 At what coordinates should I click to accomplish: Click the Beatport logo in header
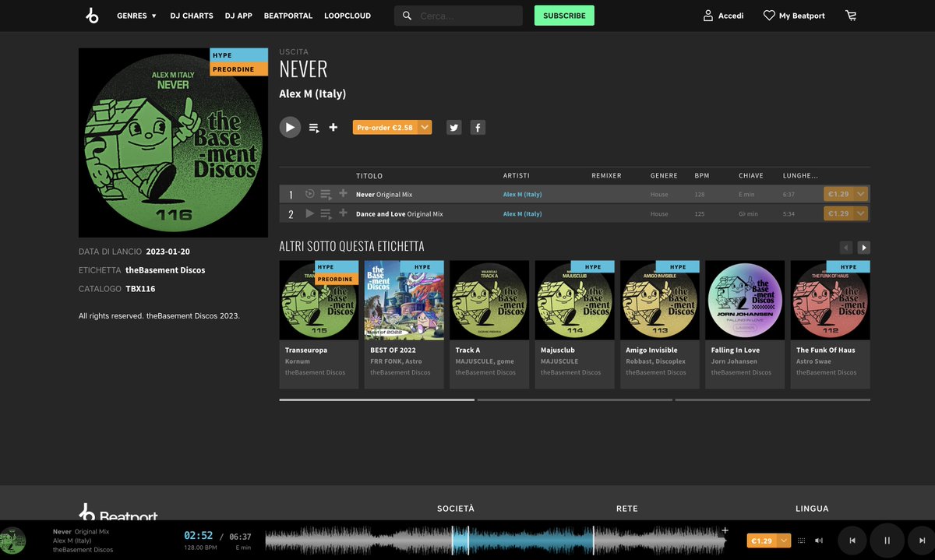(92, 16)
